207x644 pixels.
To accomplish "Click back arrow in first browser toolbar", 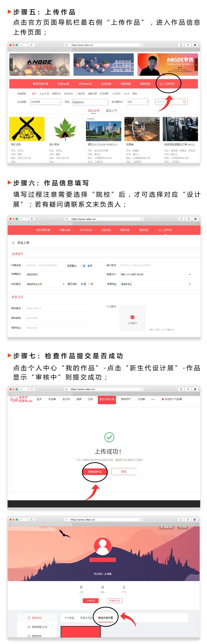I will point(21,45).
